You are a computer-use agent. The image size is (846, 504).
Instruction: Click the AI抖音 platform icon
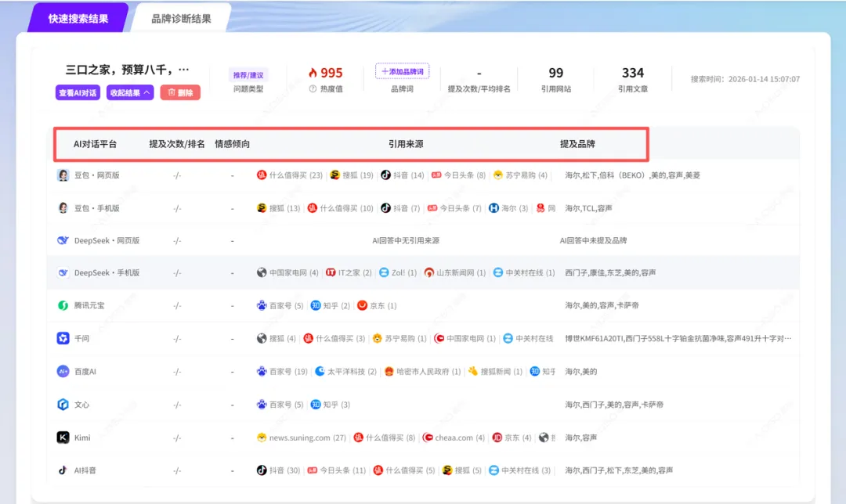(x=63, y=470)
